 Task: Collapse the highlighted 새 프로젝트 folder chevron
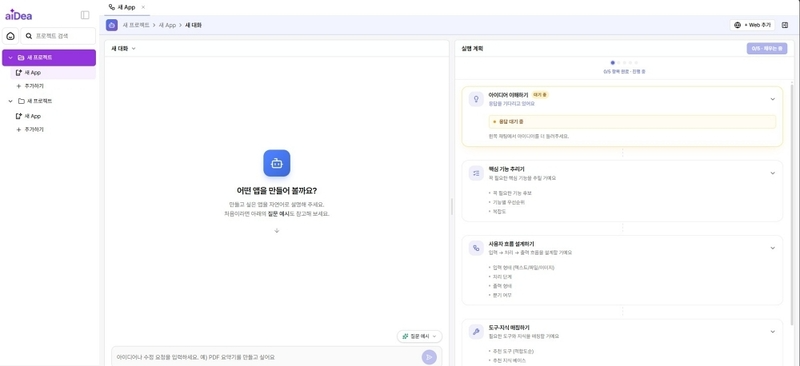10,58
